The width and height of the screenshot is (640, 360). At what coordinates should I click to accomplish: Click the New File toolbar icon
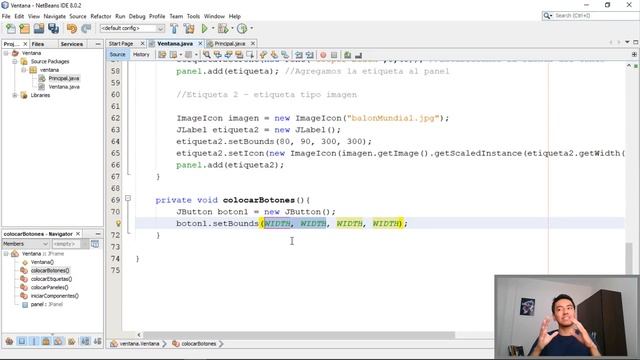click(x=11, y=28)
